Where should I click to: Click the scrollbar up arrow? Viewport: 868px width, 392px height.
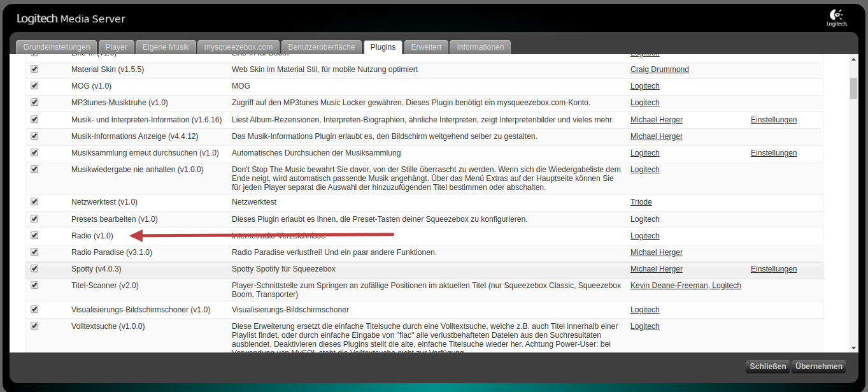[853, 59]
